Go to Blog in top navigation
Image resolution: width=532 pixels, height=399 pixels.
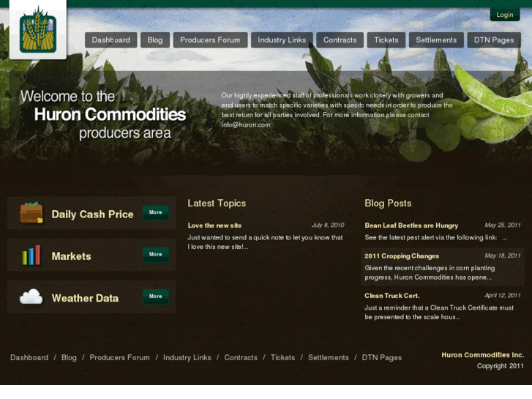coord(155,40)
